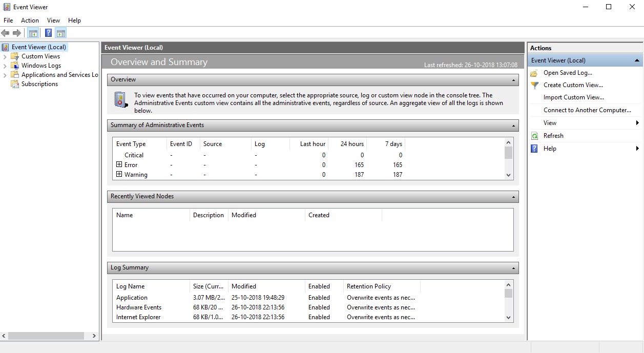Open the Action menu

30,20
